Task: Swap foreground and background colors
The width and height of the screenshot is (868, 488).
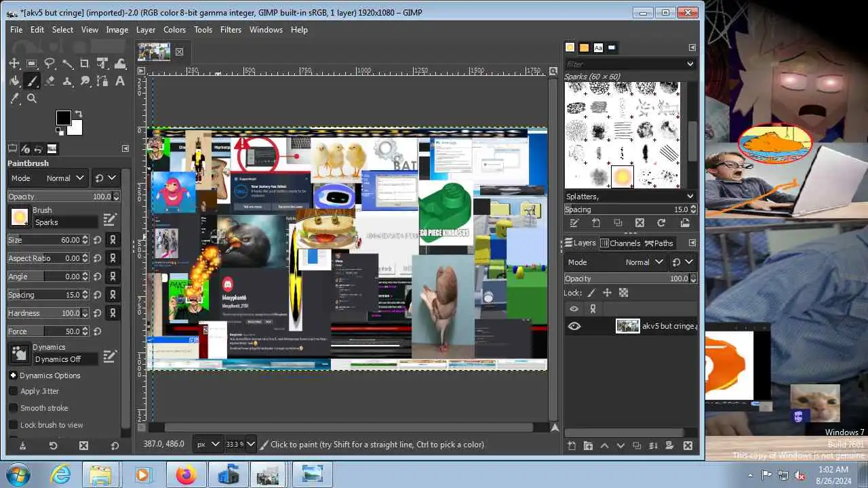Action: click(78, 114)
